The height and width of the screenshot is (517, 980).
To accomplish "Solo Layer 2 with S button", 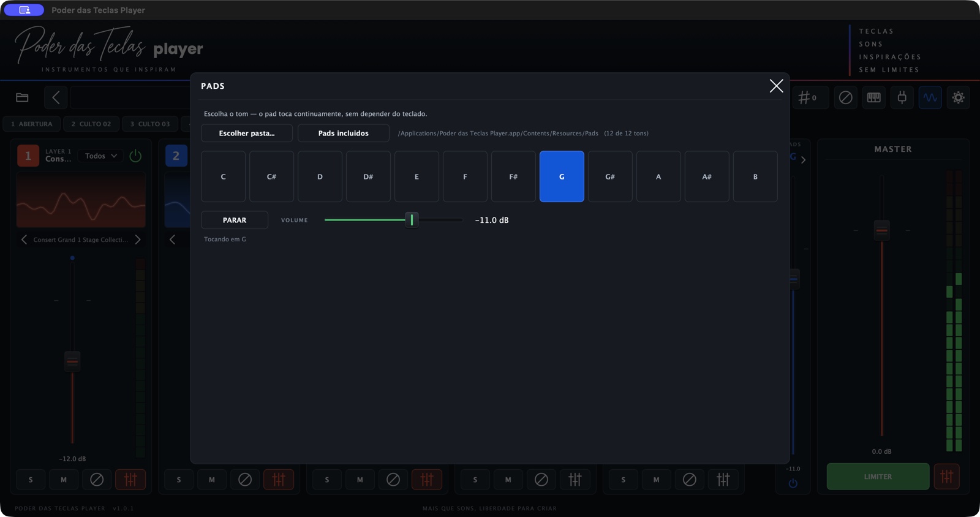I will [179, 480].
